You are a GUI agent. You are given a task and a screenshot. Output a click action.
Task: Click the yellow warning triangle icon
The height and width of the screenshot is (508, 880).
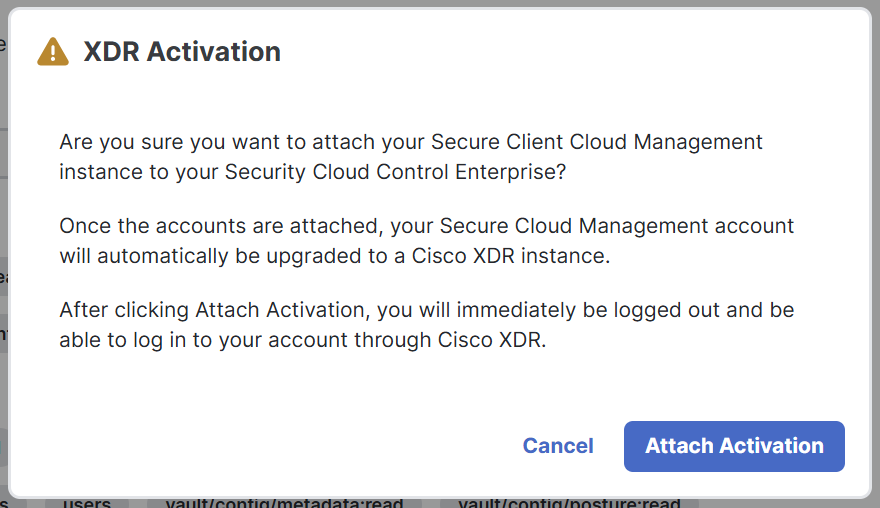53,52
